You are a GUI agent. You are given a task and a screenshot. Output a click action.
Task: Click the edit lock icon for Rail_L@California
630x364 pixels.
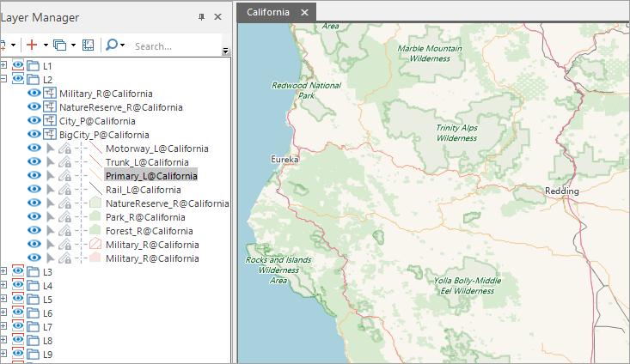point(64,190)
